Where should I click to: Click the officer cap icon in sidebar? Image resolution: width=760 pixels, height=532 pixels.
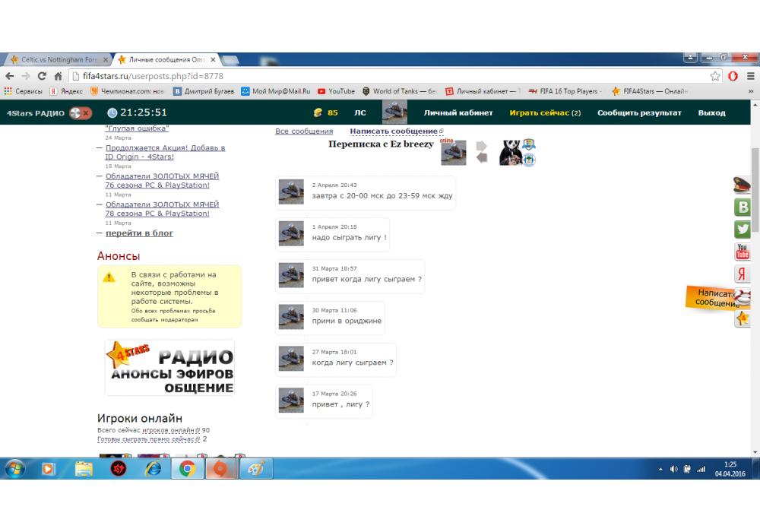(x=743, y=185)
